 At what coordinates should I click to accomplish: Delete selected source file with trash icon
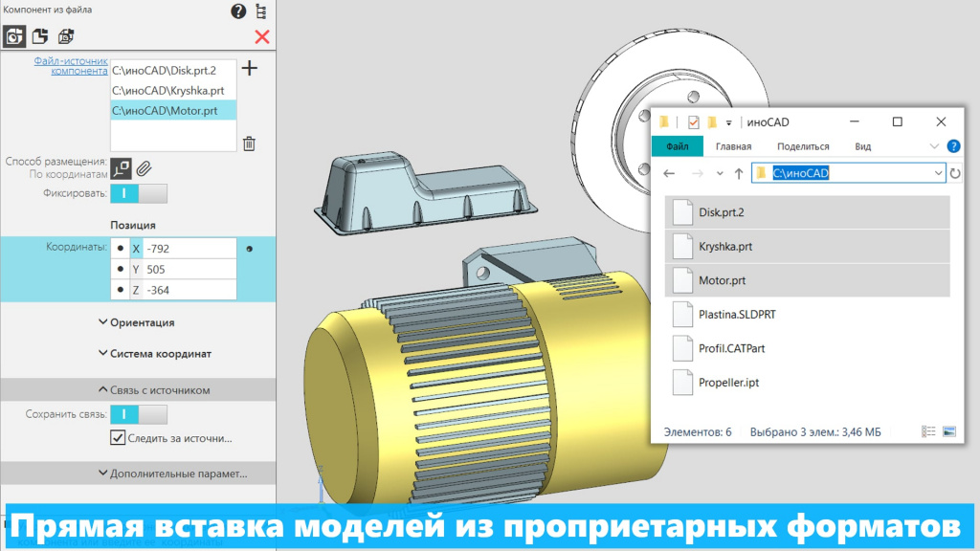(249, 143)
